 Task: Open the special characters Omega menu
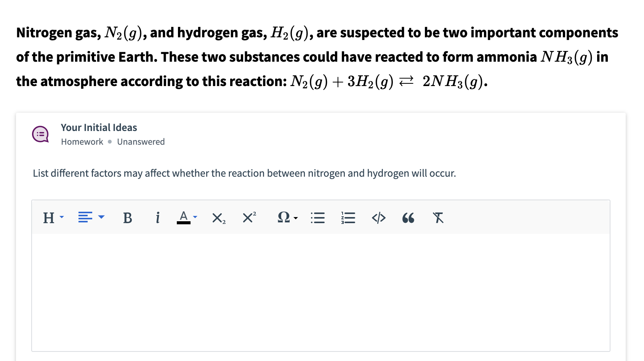(287, 217)
